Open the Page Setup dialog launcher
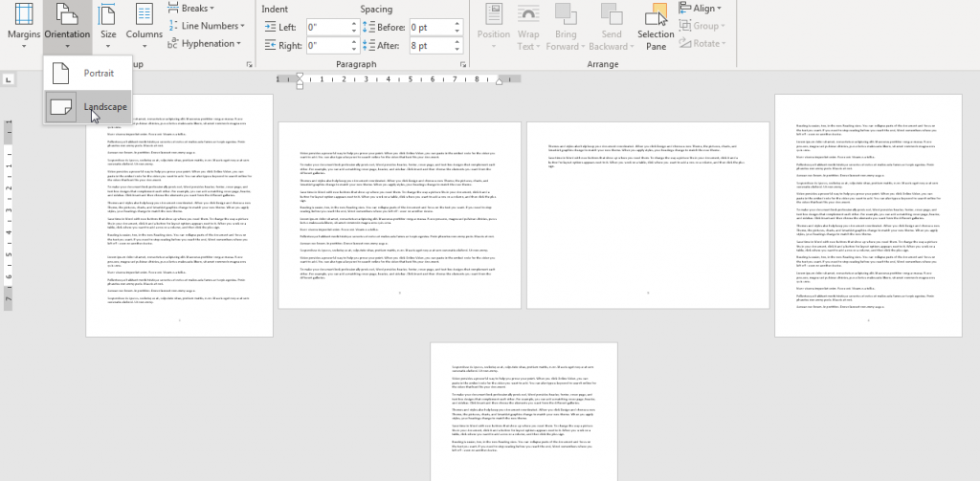This screenshot has height=481, width=980. pos(251,64)
